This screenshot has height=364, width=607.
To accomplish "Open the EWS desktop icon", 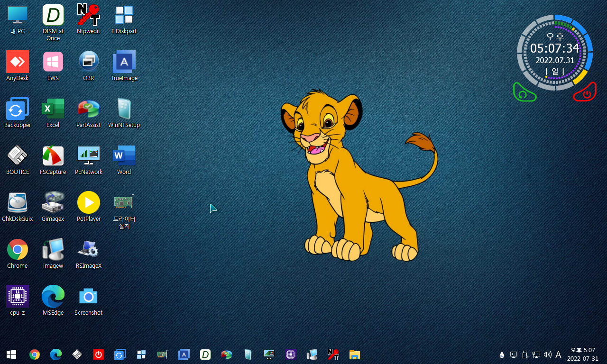I will pos(53,66).
